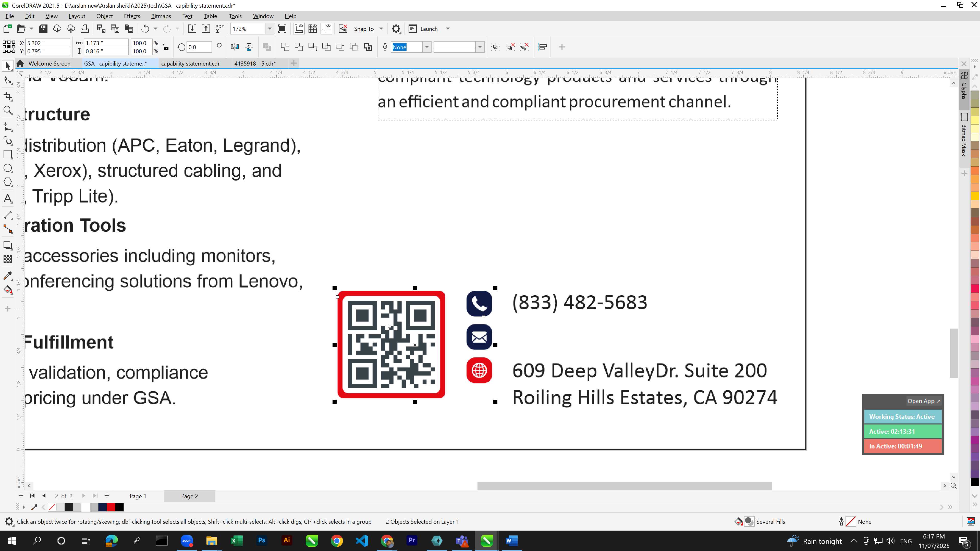Click the Save icon in toolbar
980x551 pixels.
point(43,29)
